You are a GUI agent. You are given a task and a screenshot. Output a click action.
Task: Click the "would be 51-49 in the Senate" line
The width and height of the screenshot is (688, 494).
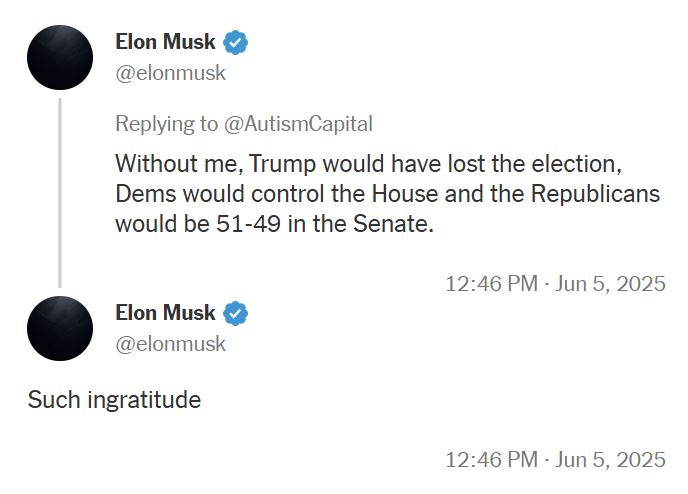[x=274, y=224]
